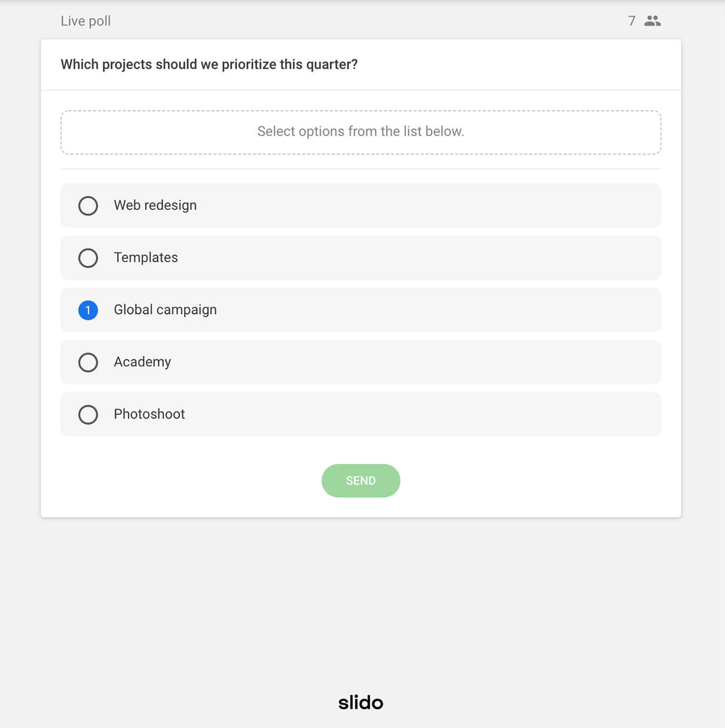Select the Academy radio circle
The image size is (725, 728).
(88, 363)
